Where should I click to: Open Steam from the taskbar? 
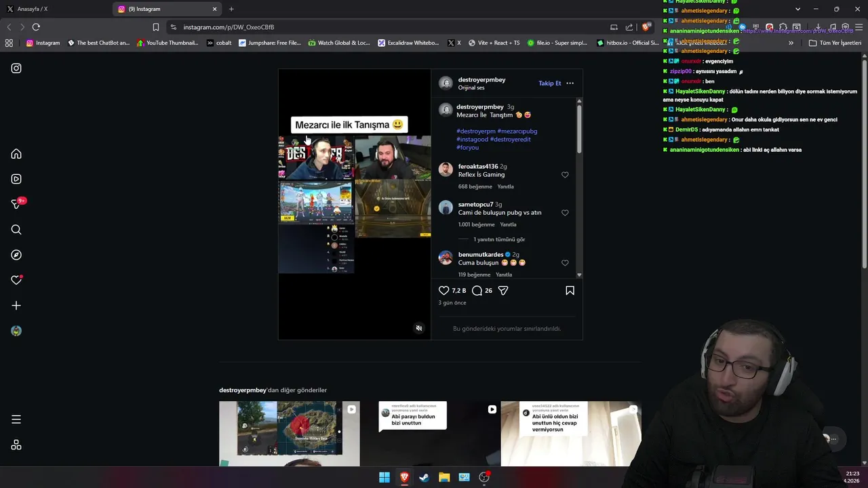click(x=424, y=477)
